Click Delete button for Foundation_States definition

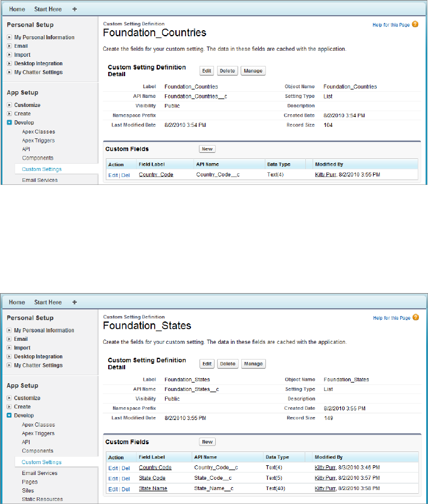[x=228, y=364]
